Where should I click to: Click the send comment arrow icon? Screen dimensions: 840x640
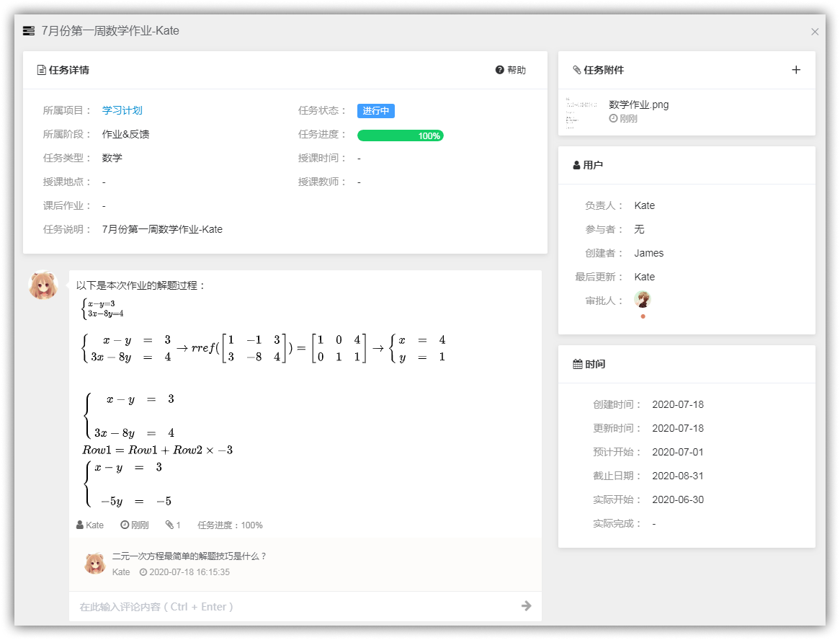point(526,606)
